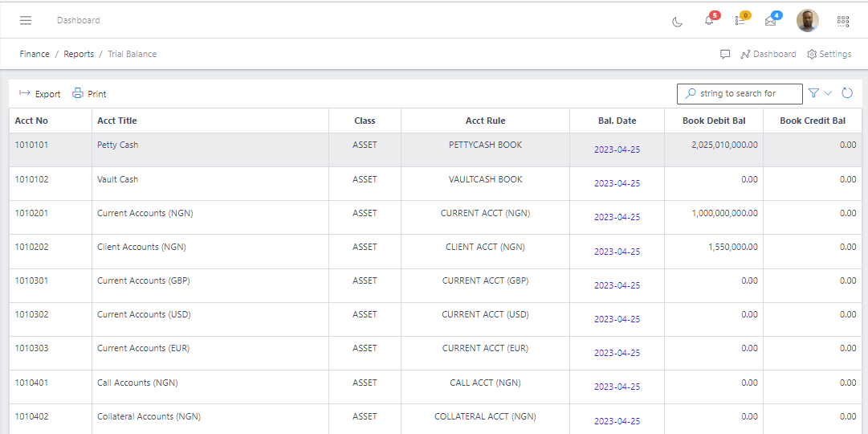Open balance date for Petty Cash
The width and height of the screenshot is (868, 434).
click(x=617, y=149)
